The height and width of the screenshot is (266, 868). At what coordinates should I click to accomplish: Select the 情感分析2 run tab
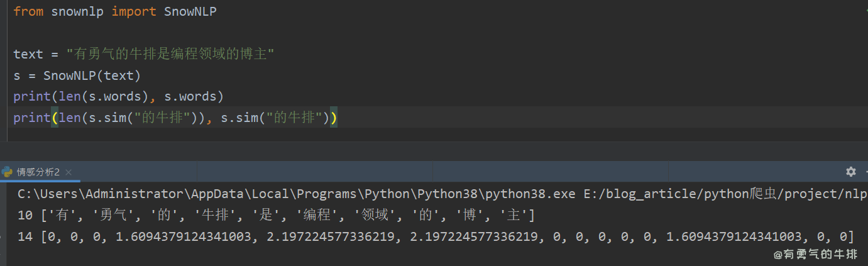click(38, 172)
